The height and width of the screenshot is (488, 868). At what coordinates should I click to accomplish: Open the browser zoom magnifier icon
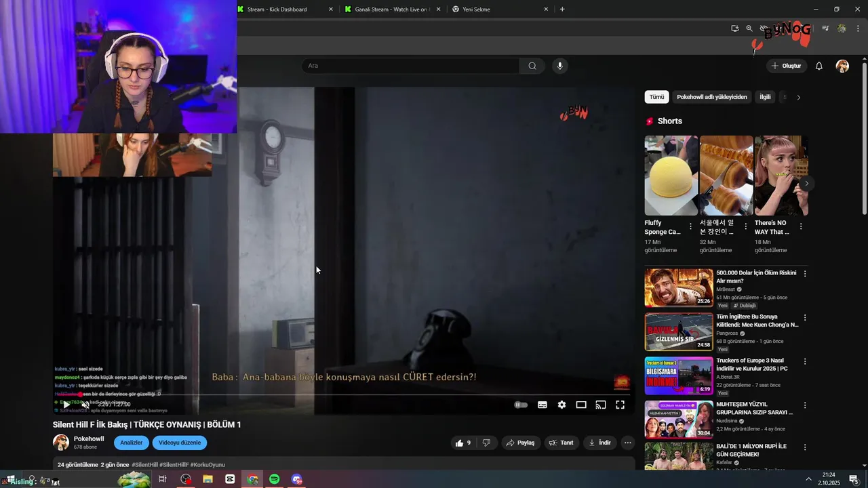pos(749,28)
